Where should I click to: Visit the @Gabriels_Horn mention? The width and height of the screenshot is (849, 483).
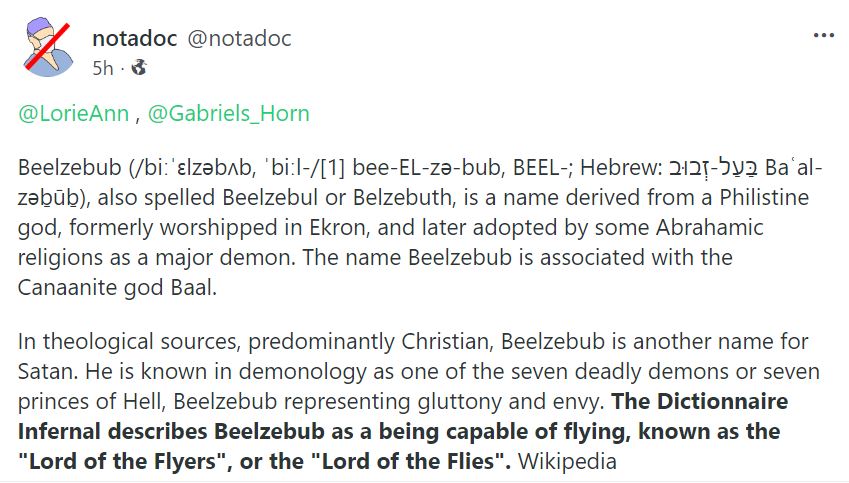pyautogui.click(x=228, y=114)
